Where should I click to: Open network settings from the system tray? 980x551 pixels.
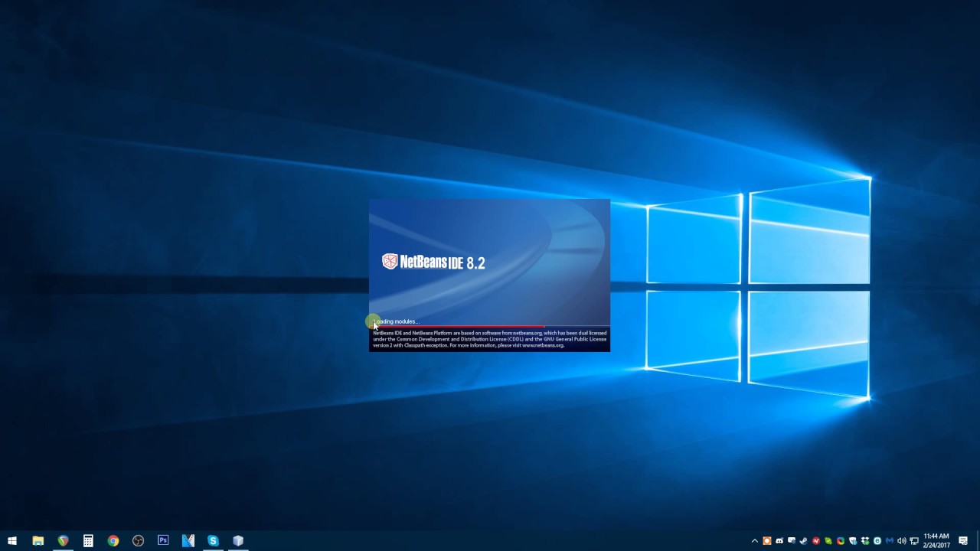pos(914,541)
